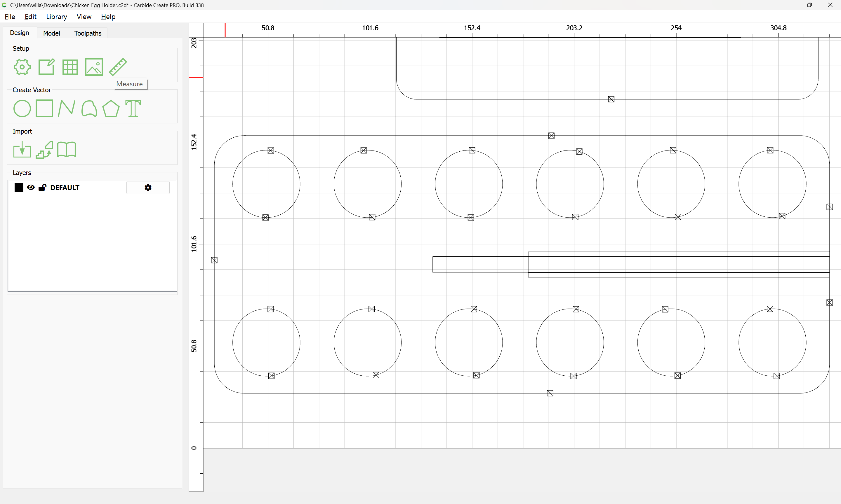Select the Text creation tool

click(133, 109)
